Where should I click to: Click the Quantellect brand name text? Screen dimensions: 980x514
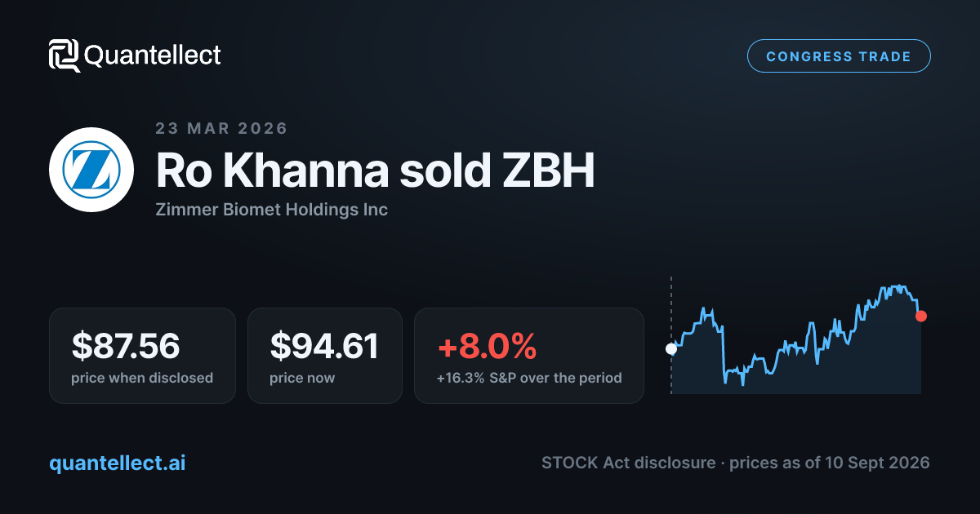point(153,55)
